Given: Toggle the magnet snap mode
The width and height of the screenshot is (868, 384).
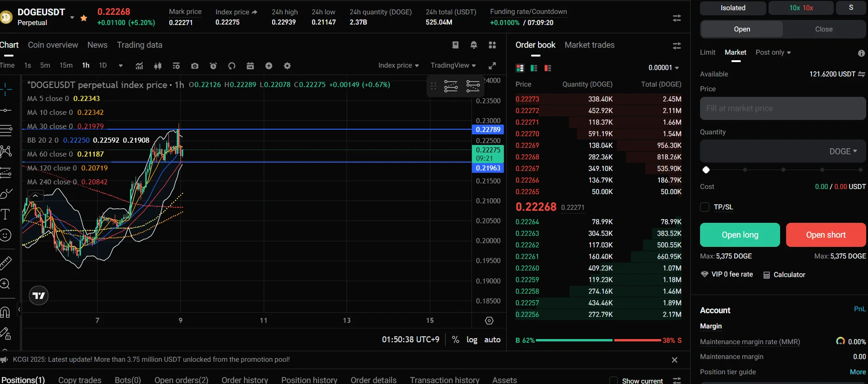Looking at the screenshot, I should [x=5, y=313].
